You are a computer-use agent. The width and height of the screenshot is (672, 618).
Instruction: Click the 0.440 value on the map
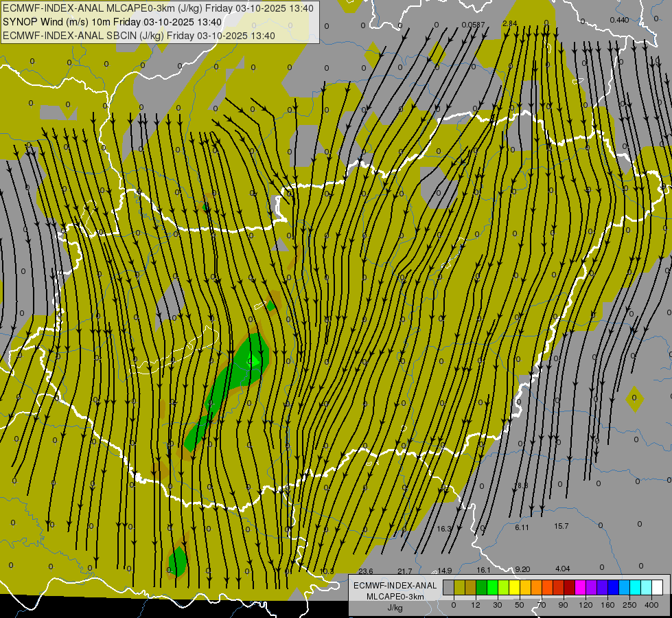619,20
